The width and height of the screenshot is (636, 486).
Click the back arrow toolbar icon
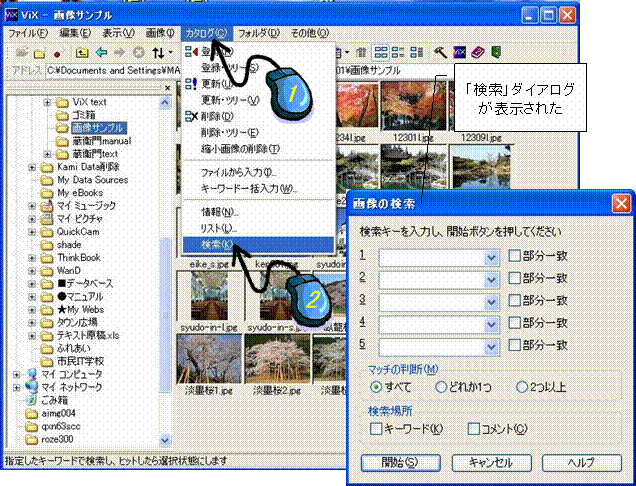(101, 51)
